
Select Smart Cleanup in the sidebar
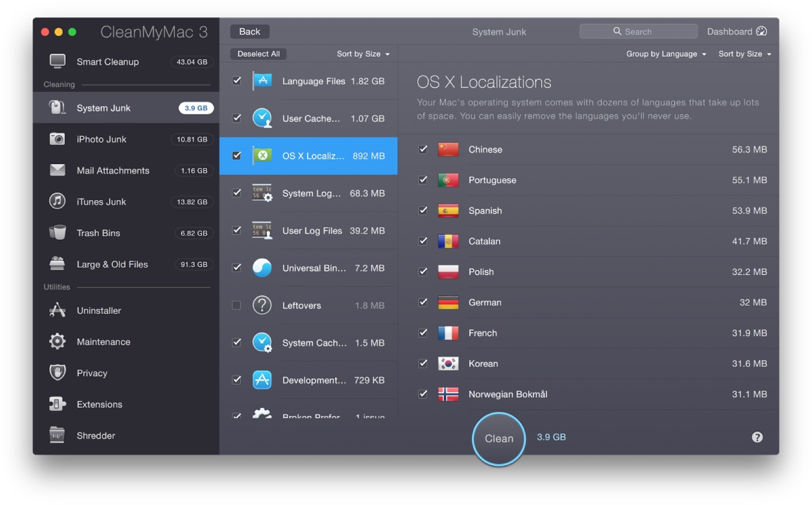coord(126,62)
